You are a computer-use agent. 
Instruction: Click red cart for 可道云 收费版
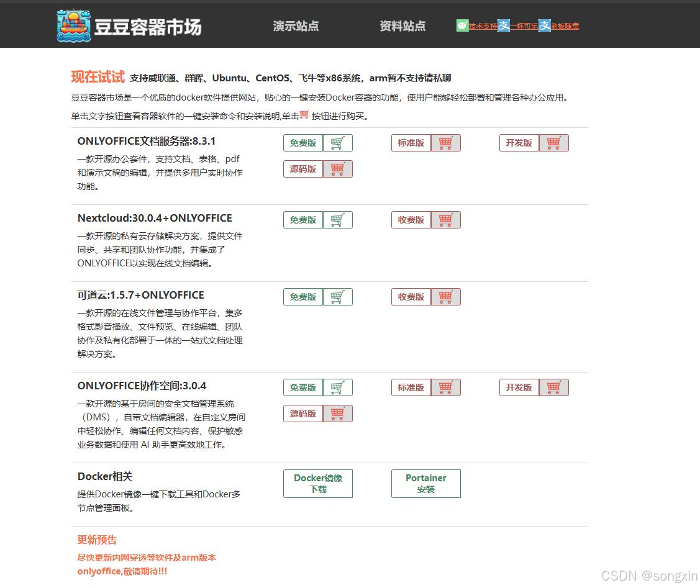pyautogui.click(x=445, y=297)
